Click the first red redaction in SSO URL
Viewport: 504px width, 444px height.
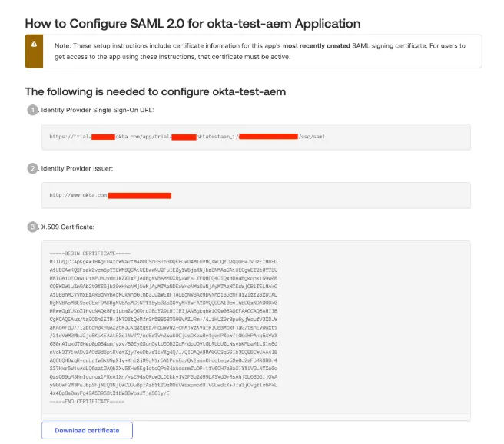103,137
